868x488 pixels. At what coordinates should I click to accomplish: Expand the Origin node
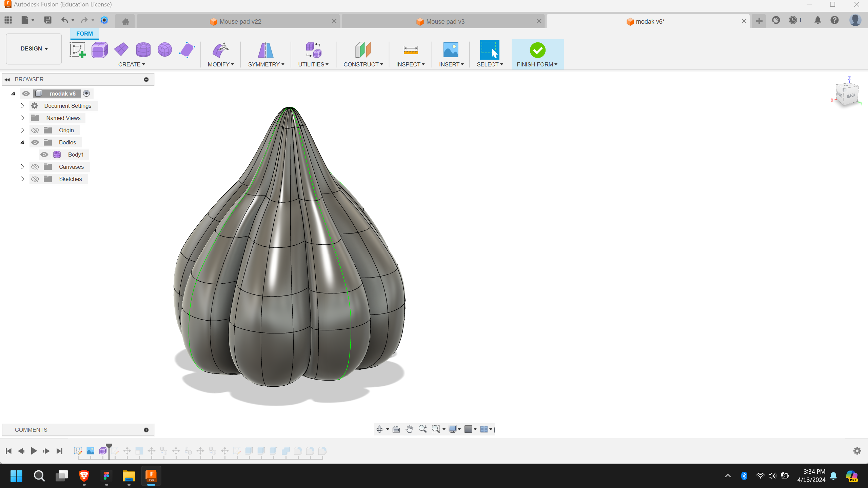tap(22, 130)
